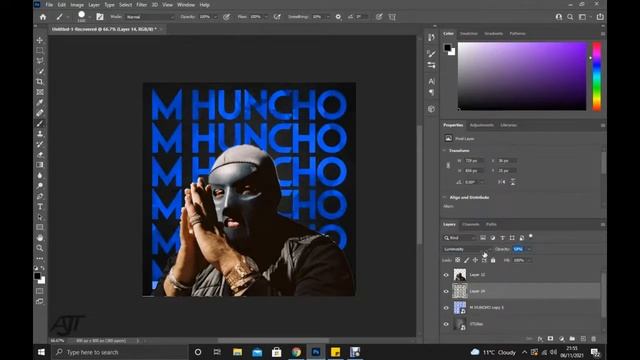Select the Lasso tool
The image size is (640, 360).
pos(40,61)
